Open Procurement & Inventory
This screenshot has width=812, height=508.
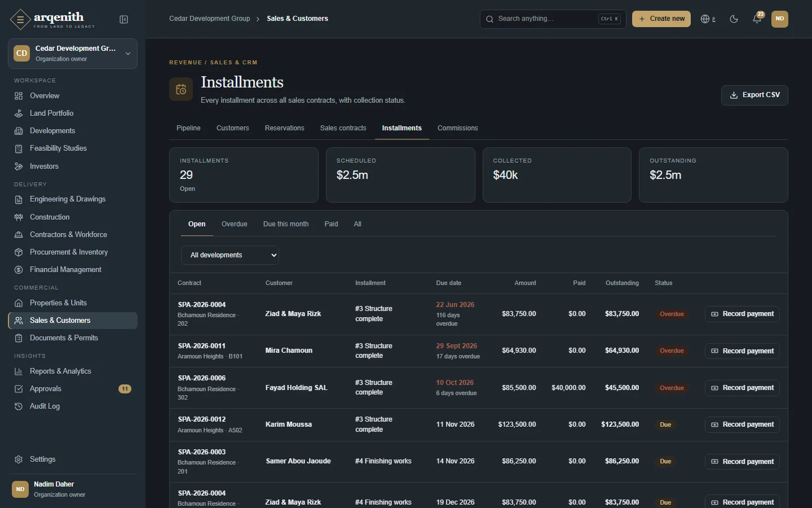coord(73,252)
